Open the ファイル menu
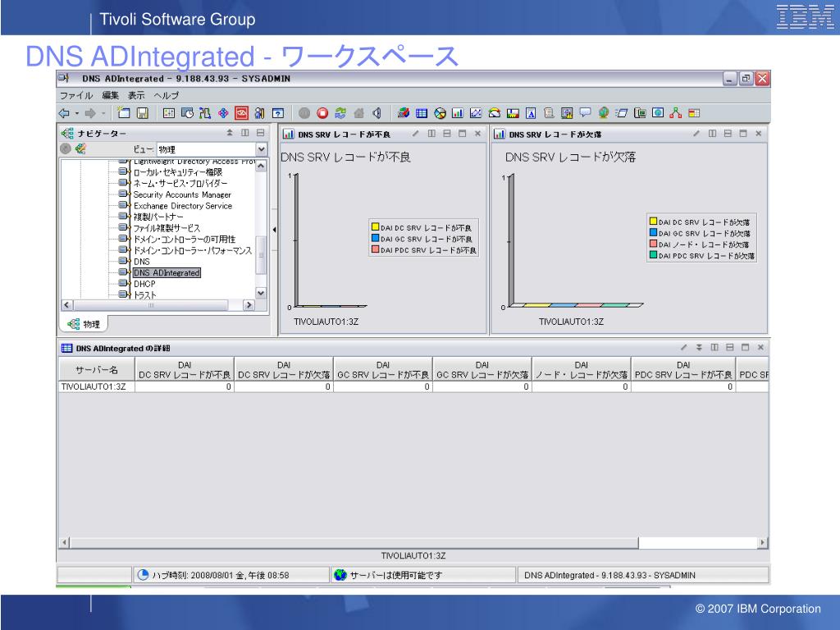The height and width of the screenshot is (630, 840). (x=75, y=95)
